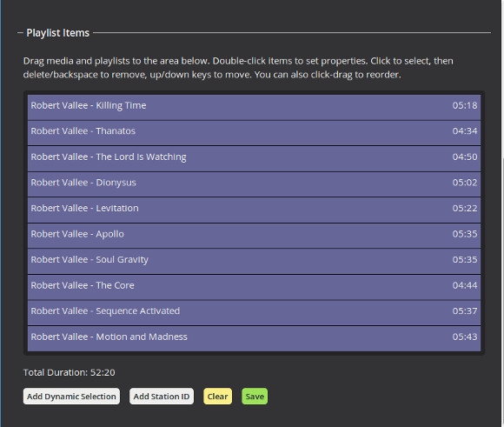
Task: Select the Motion and Madness track
Action: tap(254, 338)
